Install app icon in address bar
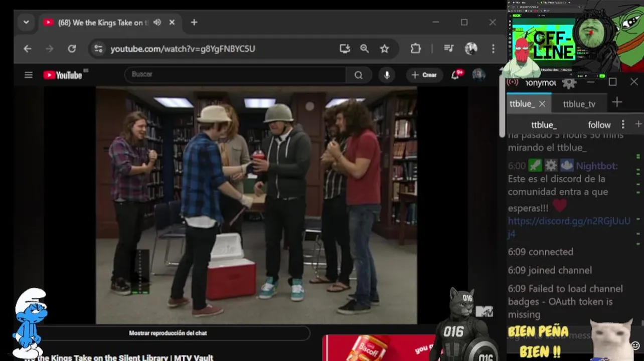The image size is (644, 361). pos(345,49)
